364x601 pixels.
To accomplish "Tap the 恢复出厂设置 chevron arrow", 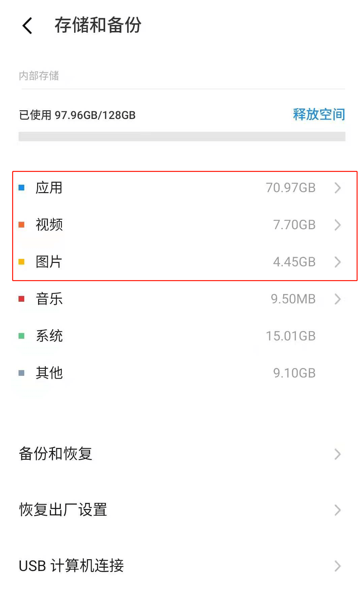I will point(338,510).
